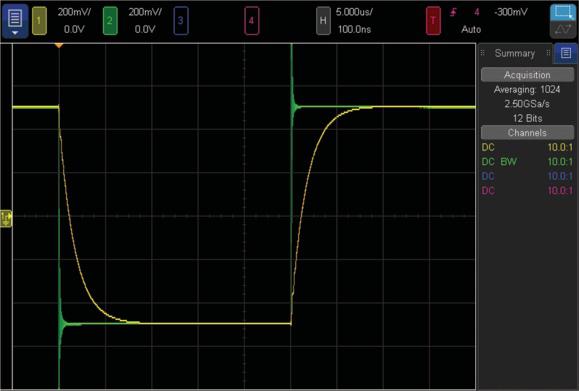
Task: Select the zoom rectangle tool icon
Action: click(x=563, y=12)
